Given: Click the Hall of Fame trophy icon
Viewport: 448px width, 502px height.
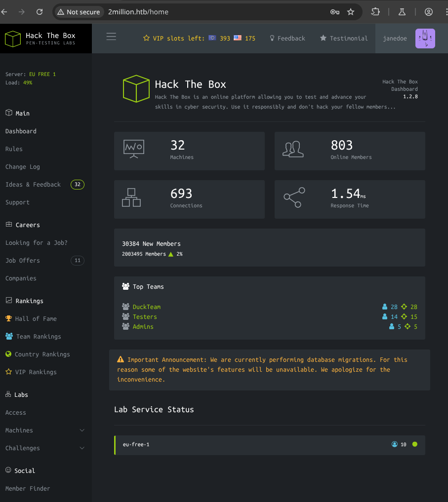Looking at the screenshot, I should click(9, 318).
